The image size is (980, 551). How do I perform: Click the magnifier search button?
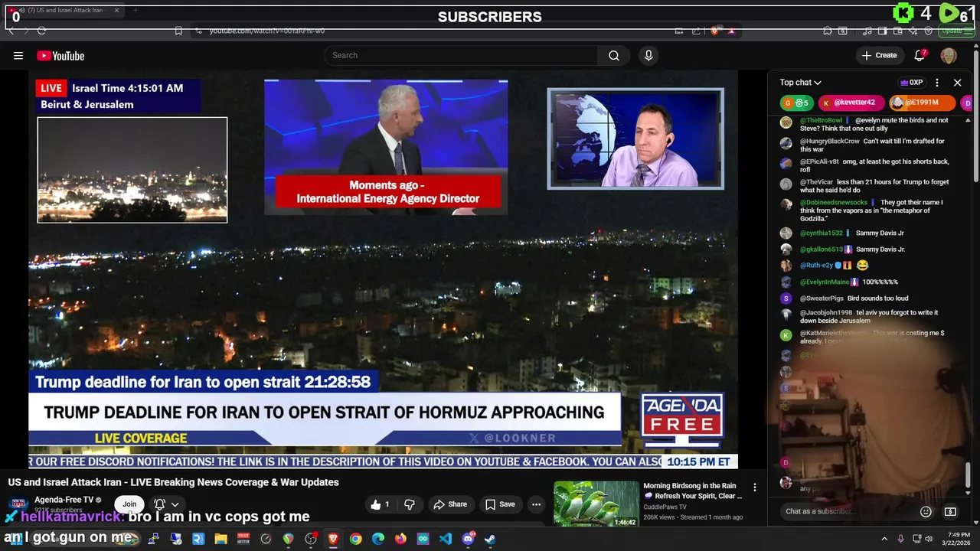(x=614, y=55)
